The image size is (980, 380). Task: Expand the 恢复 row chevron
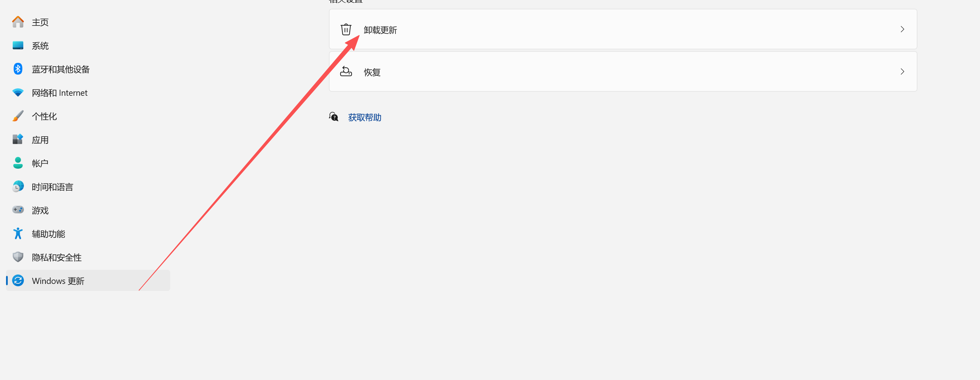(x=902, y=72)
